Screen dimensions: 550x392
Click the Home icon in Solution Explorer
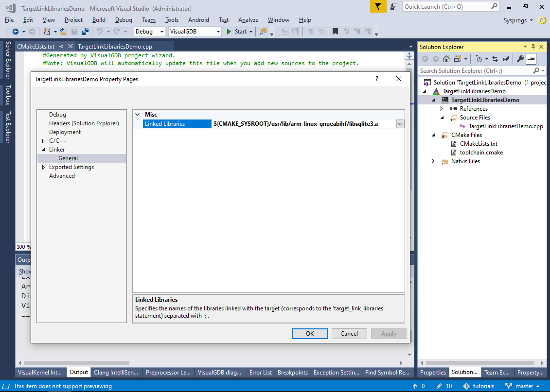pos(446,59)
